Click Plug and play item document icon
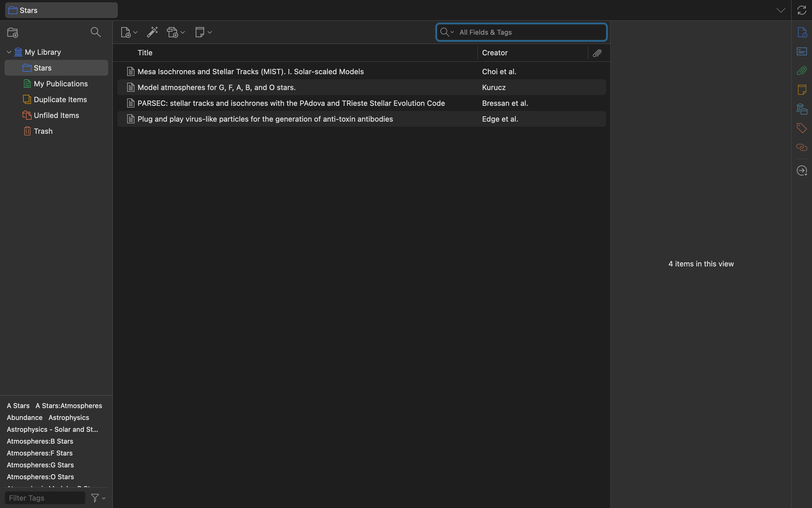 [131, 119]
